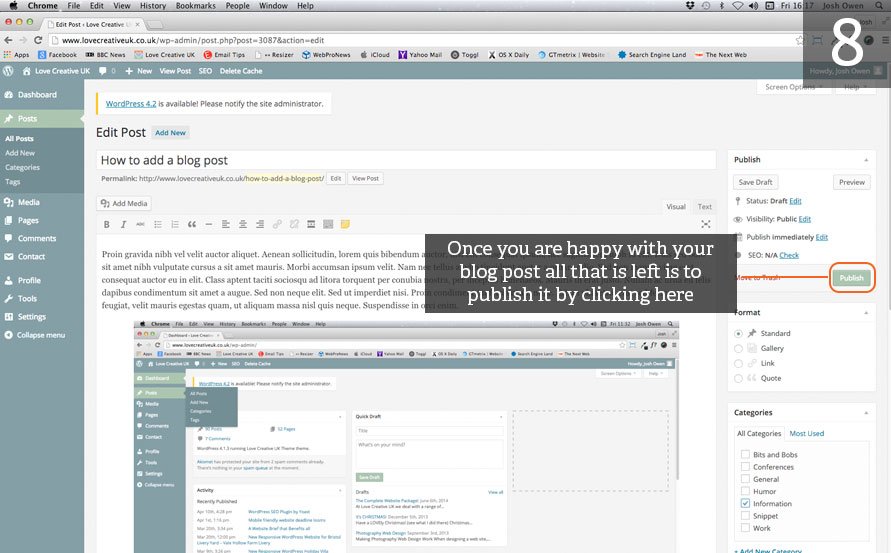The image size is (891, 553).
Task: Apply italic formatting in editor toolbar
Action: [x=124, y=224]
